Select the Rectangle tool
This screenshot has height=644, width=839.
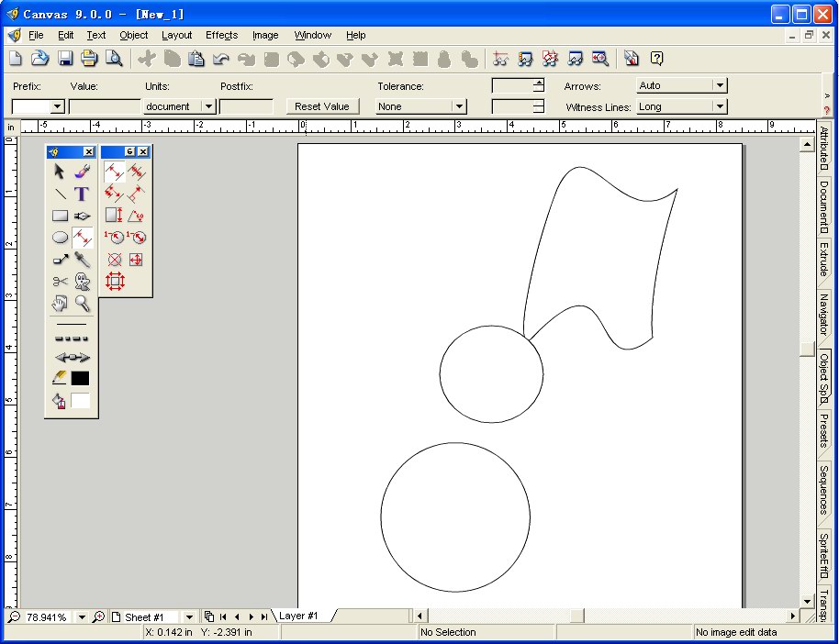point(60,216)
